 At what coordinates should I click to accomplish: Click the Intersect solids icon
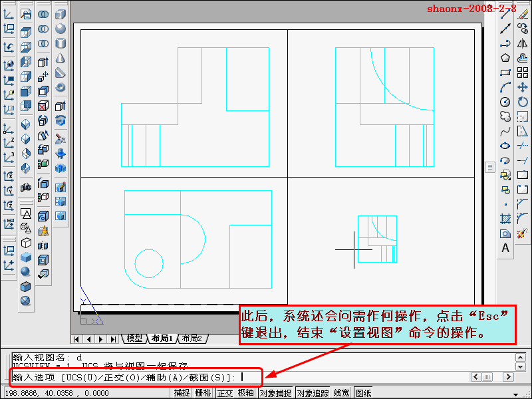point(43,43)
